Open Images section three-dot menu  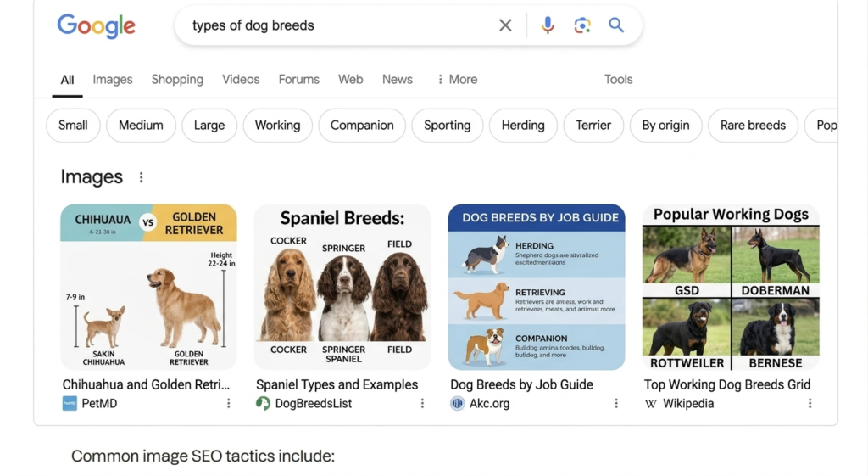click(x=142, y=177)
